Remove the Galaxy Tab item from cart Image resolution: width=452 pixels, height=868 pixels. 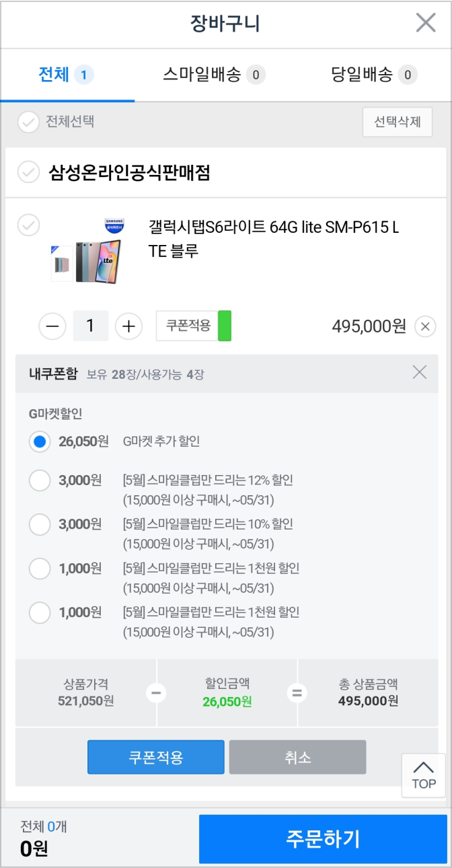pos(424,327)
